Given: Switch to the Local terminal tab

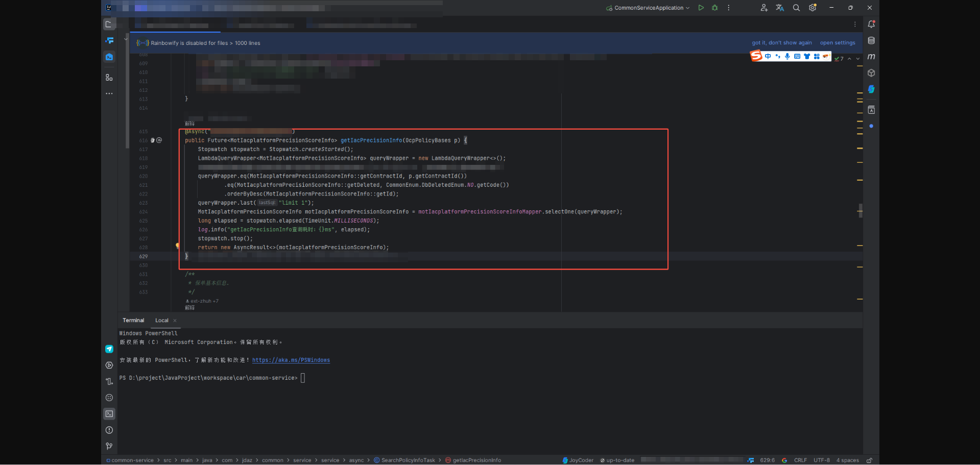Looking at the screenshot, I should [x=161, y=320].
